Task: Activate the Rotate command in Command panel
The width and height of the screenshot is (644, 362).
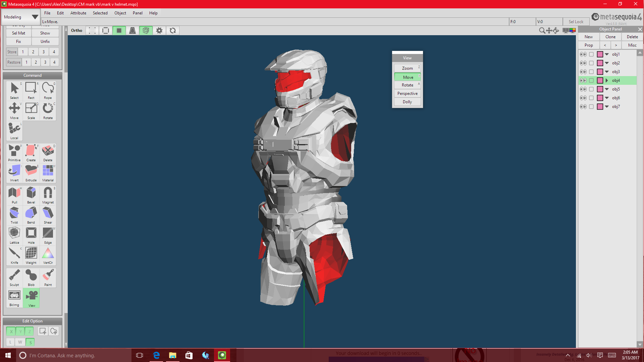Action: point(48,111)
